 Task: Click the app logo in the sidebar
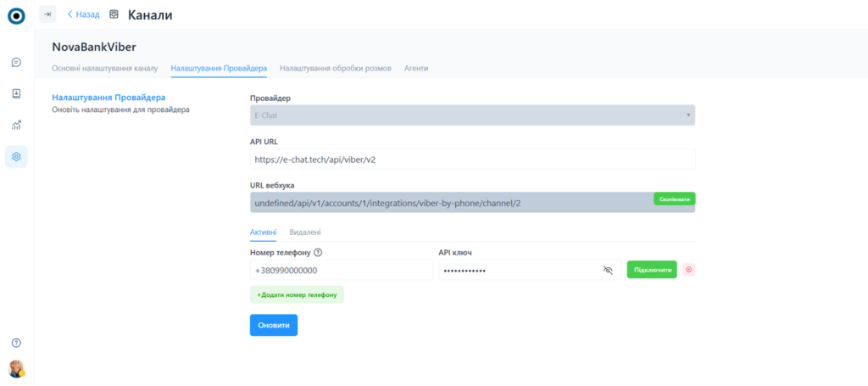pos(16,15)
